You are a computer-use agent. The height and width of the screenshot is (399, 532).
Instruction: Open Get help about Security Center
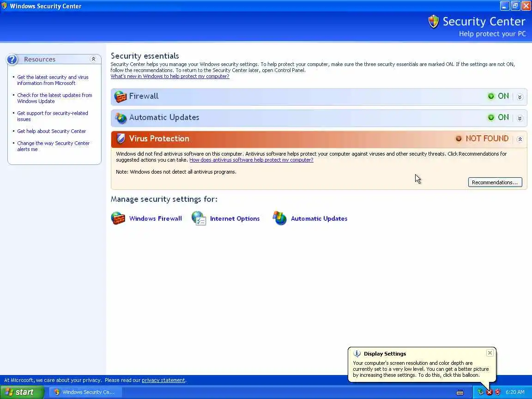pos(52,131)
